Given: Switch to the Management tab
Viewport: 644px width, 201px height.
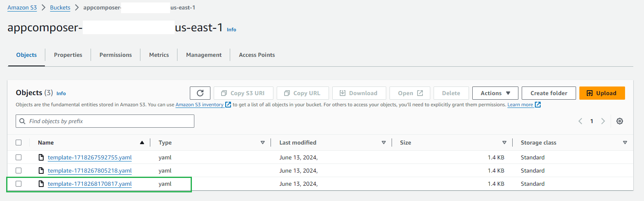Looking at the screenshot, I should [x=204, y=55].
